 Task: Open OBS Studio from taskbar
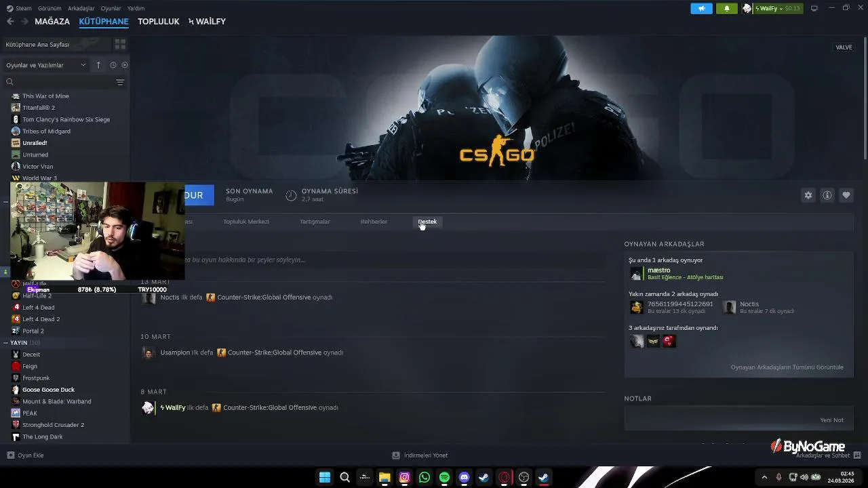(x=524, y=477)
